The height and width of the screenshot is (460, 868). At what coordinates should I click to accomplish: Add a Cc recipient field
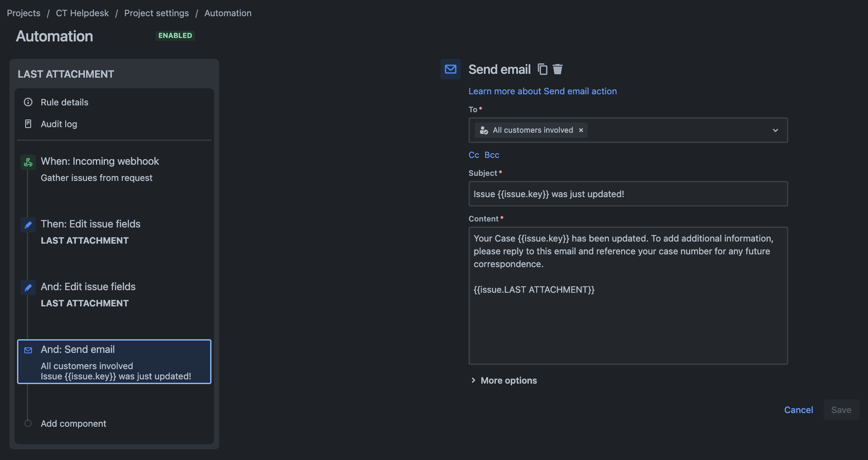(474, 155)
